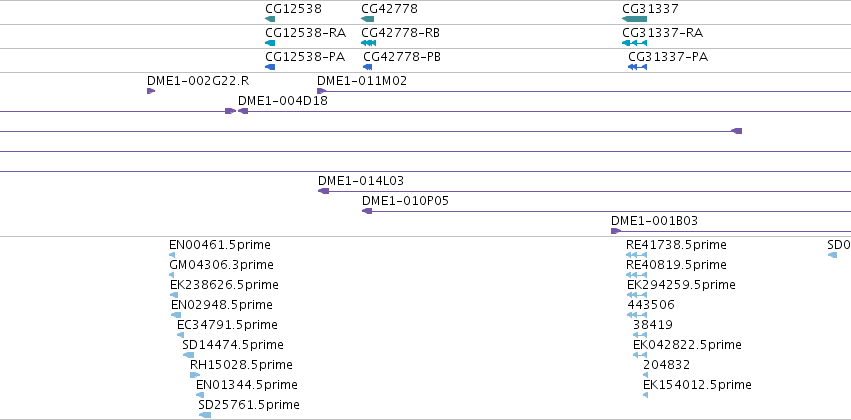Select BAC clone label DME1-004D18
851x420 pixels.
(283, 100)
